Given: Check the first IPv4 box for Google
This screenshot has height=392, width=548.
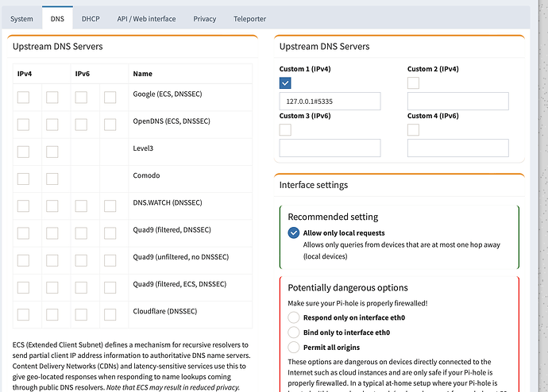Looking at the screenshot, I should pos(23,97).
